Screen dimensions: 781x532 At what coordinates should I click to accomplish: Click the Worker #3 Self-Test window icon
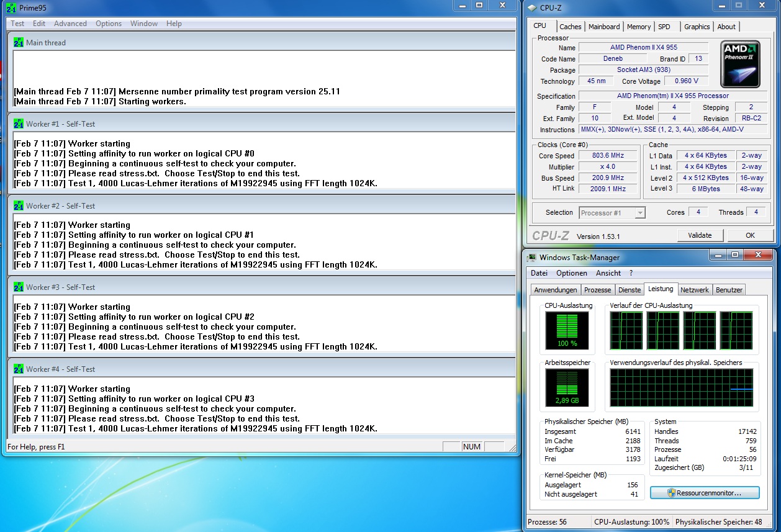point(18,287)
